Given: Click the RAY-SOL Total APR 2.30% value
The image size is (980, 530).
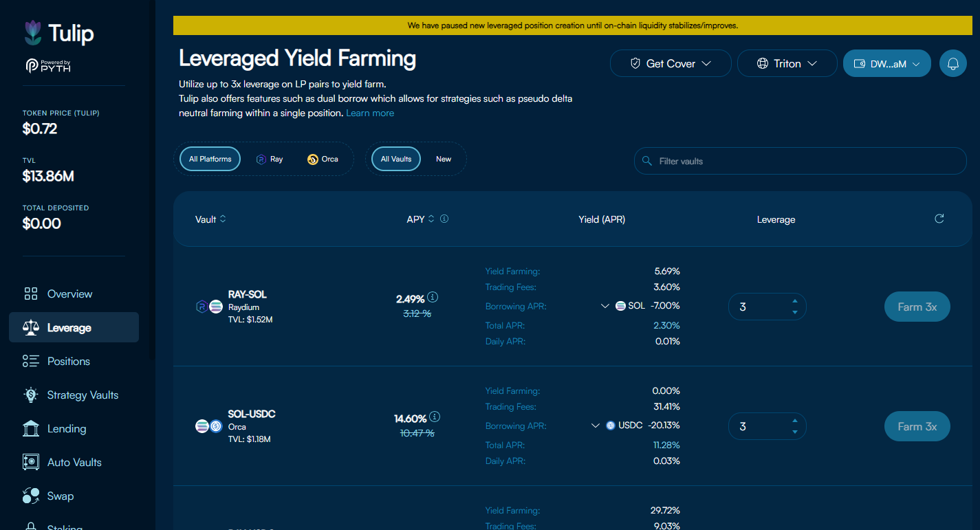Looking at the screenshot, I should pyautogui.click(x=666, y=325).
